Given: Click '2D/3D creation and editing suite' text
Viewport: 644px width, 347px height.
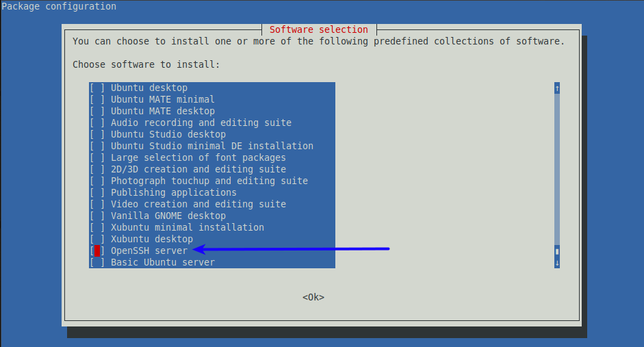Looking at the screenshot, I should 198,169.
